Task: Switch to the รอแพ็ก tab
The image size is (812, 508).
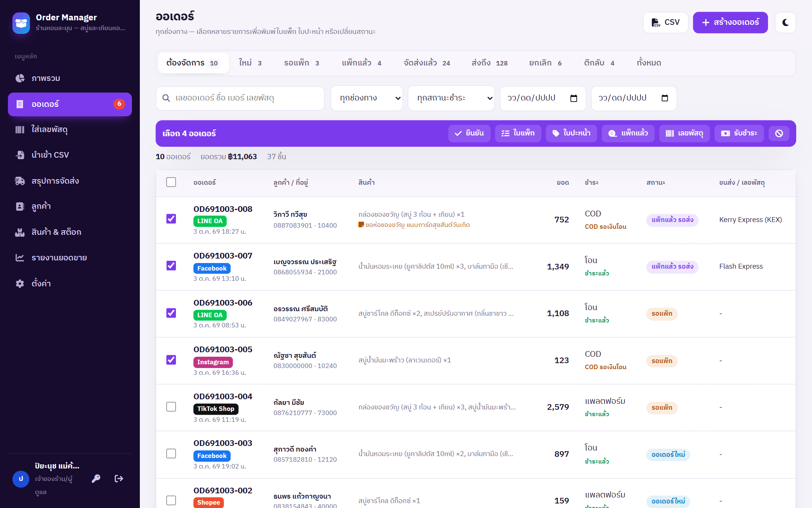Action: pos(301,63)
